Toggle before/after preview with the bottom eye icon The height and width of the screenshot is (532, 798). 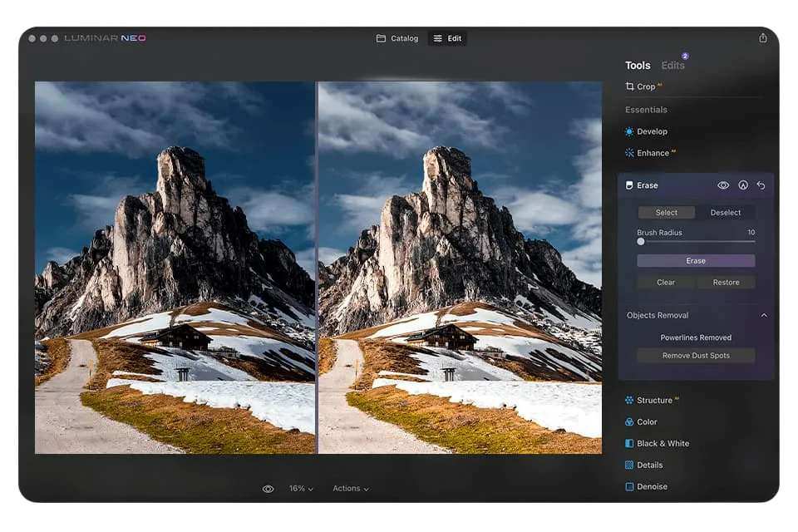(x=268, y=488)
